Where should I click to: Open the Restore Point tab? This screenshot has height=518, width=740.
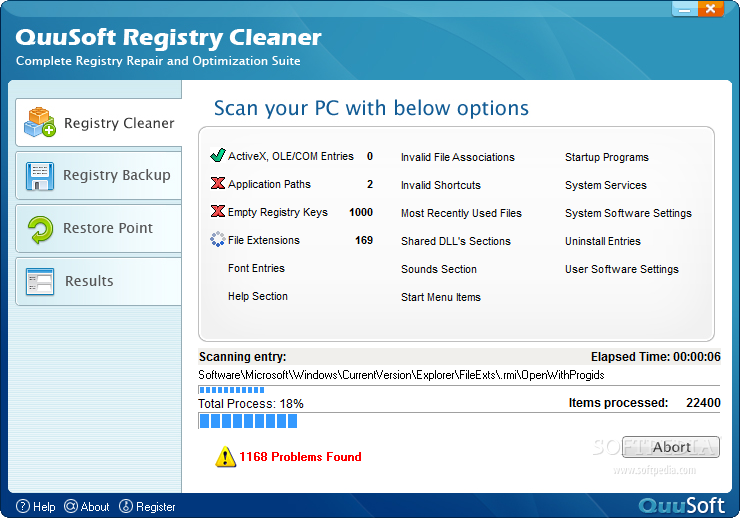click(x=99, y=228)
